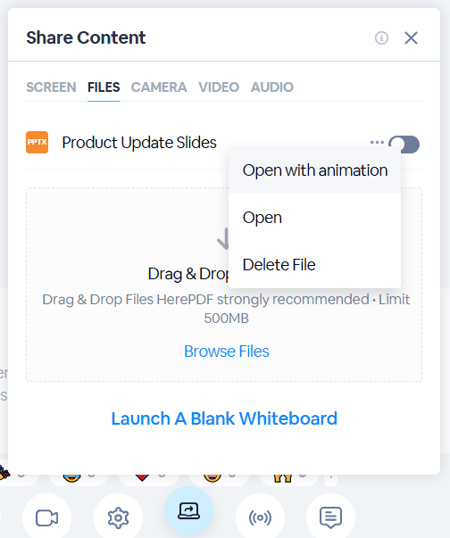Click the info icon in Share Content header
This screenshot has width=450, height=538.
pos(381,38)
